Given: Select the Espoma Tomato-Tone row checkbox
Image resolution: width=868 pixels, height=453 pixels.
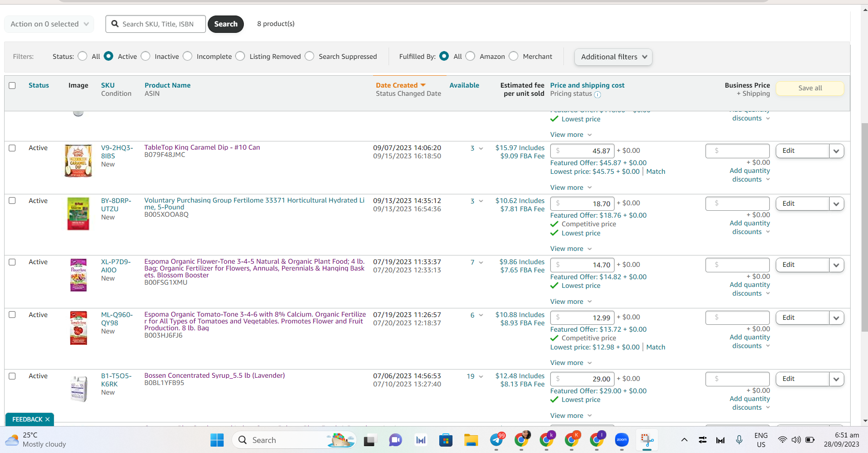Looking at the screenshot, I should (x=12, y=315).
